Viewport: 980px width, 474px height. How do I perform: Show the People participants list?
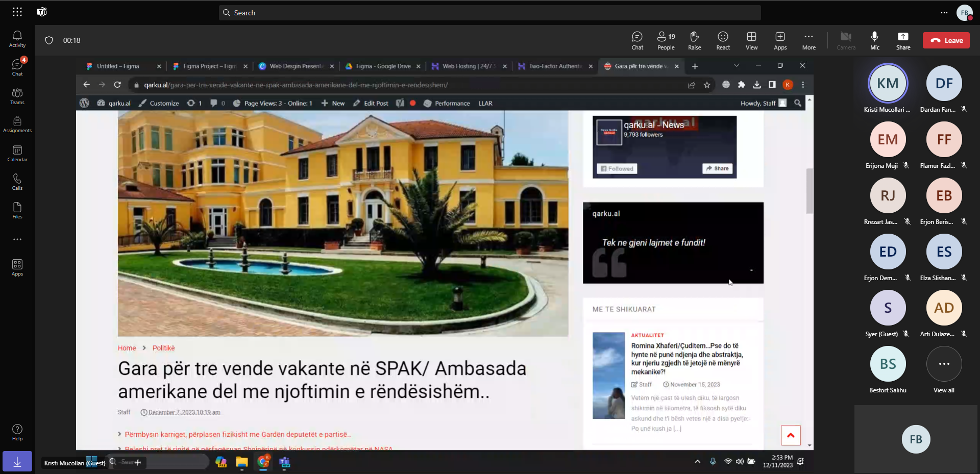[x=666, y=40]
